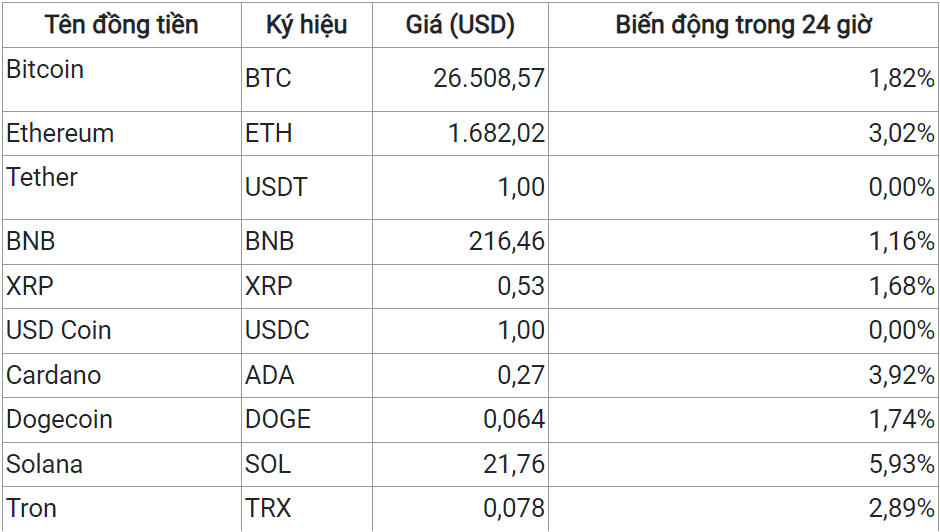Click the DOGE symbol cell
Image resolution: width=940 pixels, height=532 pixels.
(x=307, y=420)
